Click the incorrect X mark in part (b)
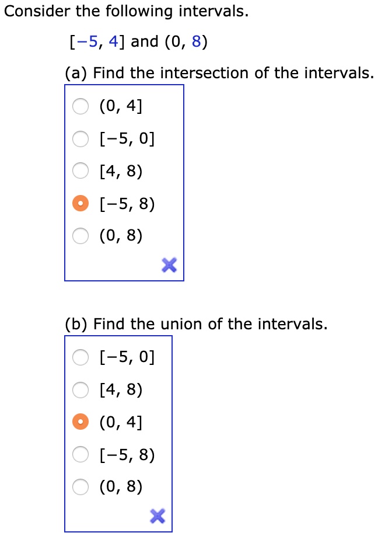Image resolution: width=392 pixels, height=550 pixels. click(x=157, y=516)
